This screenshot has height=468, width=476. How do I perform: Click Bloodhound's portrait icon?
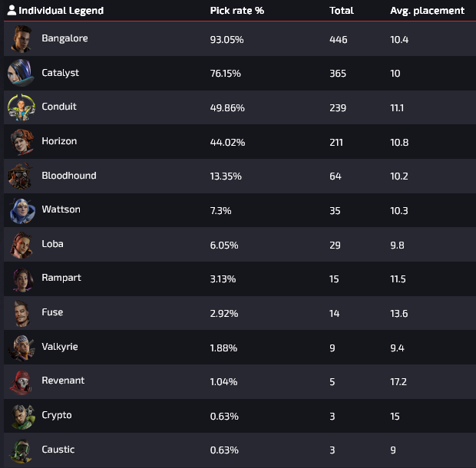point(21,176)
